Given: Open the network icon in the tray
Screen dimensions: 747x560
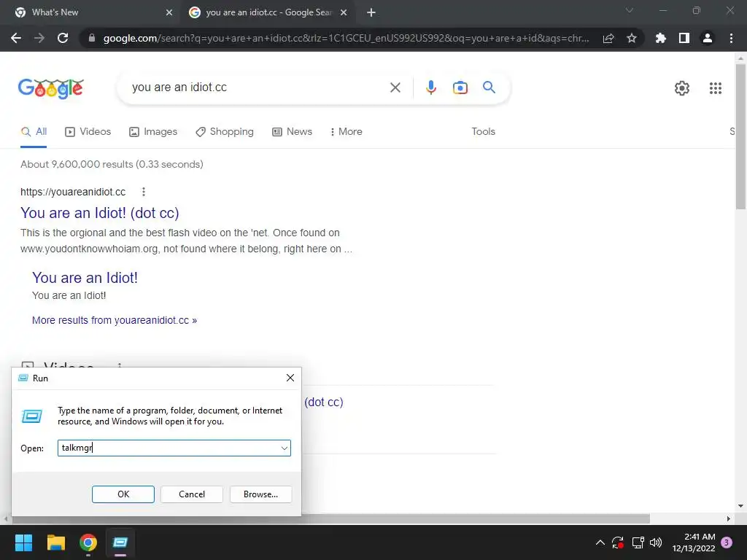Looking at the screenshot, I should tap(638, 542).
